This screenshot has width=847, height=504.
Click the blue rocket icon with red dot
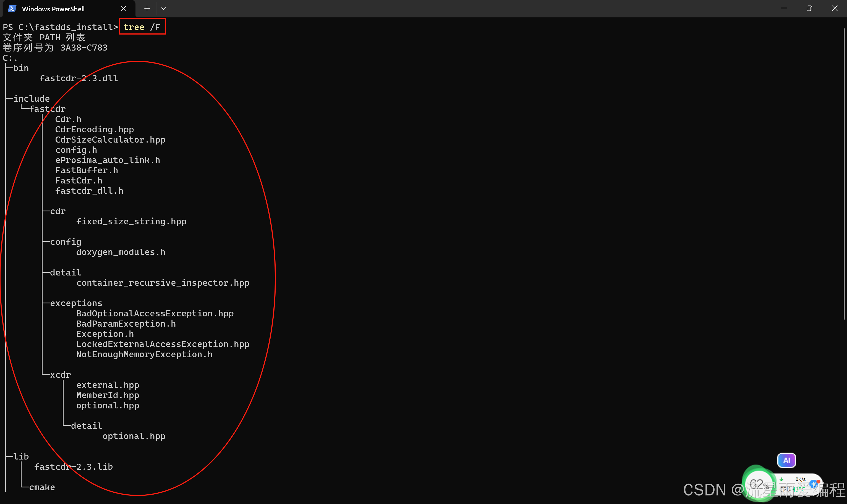coord(814,484)
